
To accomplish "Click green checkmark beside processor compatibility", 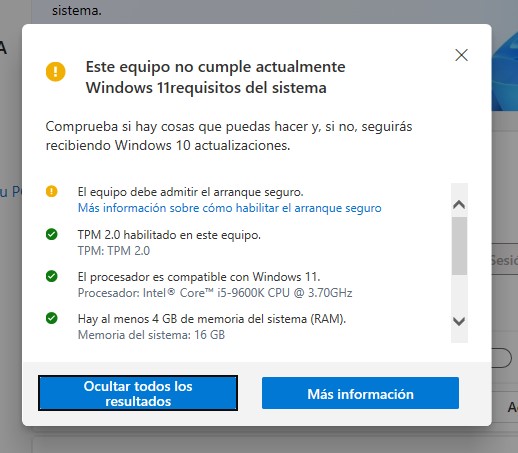I will [52, 276].
